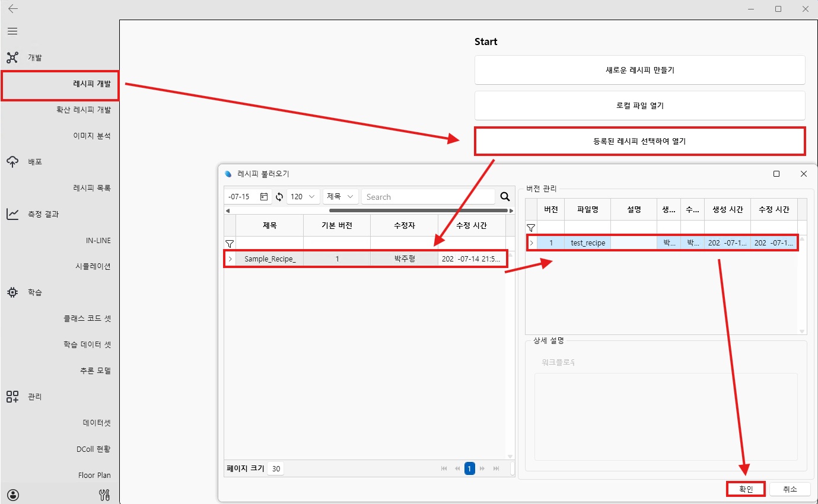Click the 관리 management grid icon
The width and height of the screenshot is (818, 504).
12,396
